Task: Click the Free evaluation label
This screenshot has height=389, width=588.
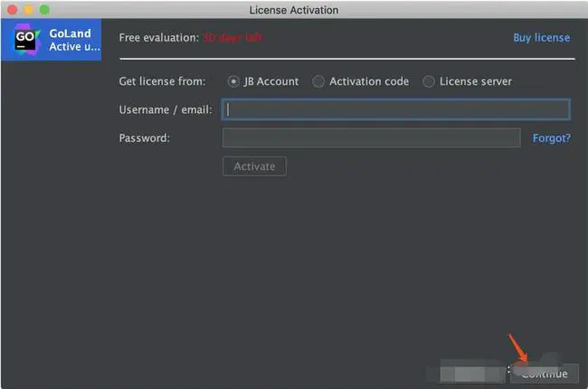Action: (x=158, y=38)
